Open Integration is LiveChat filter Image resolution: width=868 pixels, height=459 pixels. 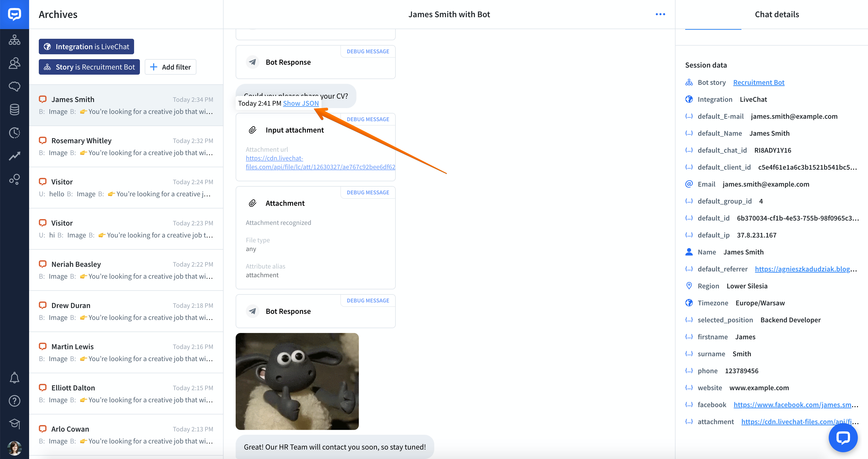coord(86,47)
